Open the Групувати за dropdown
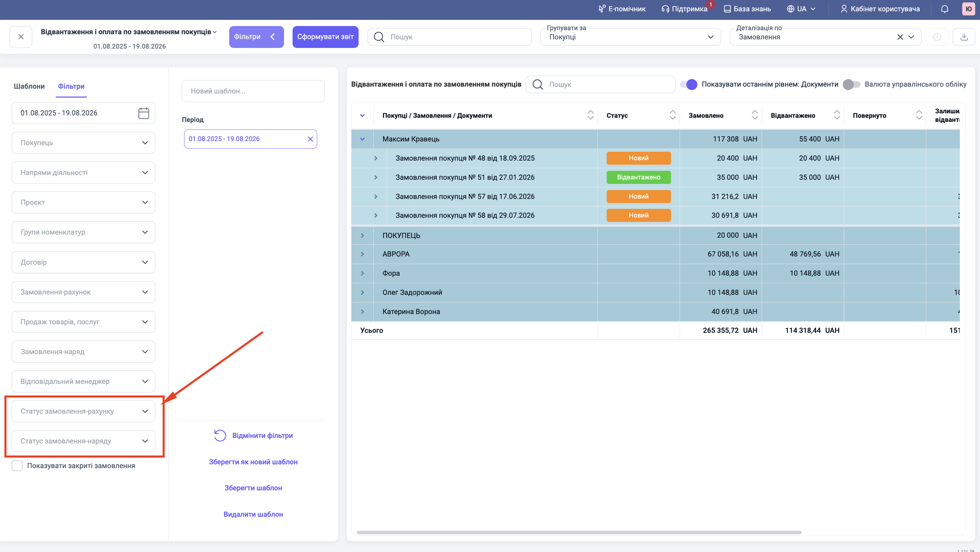The height and width of the screenshot is (552, 980). tap(630, 37)
